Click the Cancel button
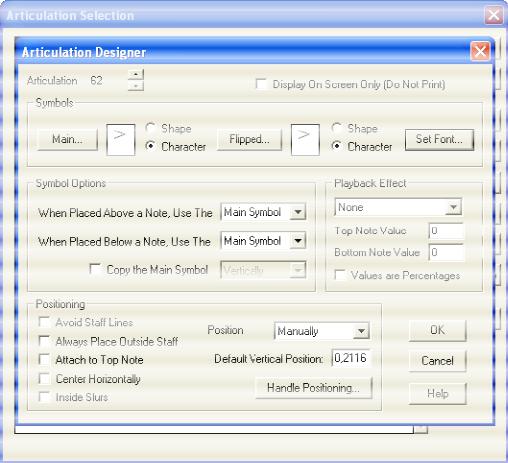 click(x=437, y=361)
